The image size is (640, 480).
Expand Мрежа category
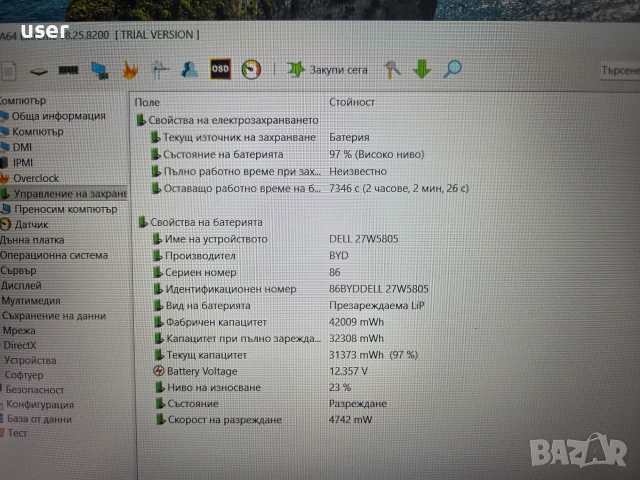(x=19, y=331)
